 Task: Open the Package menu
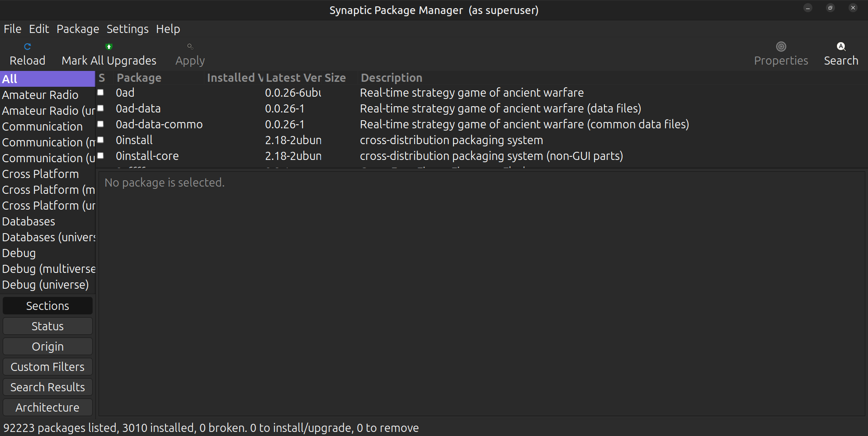(78, 29)
